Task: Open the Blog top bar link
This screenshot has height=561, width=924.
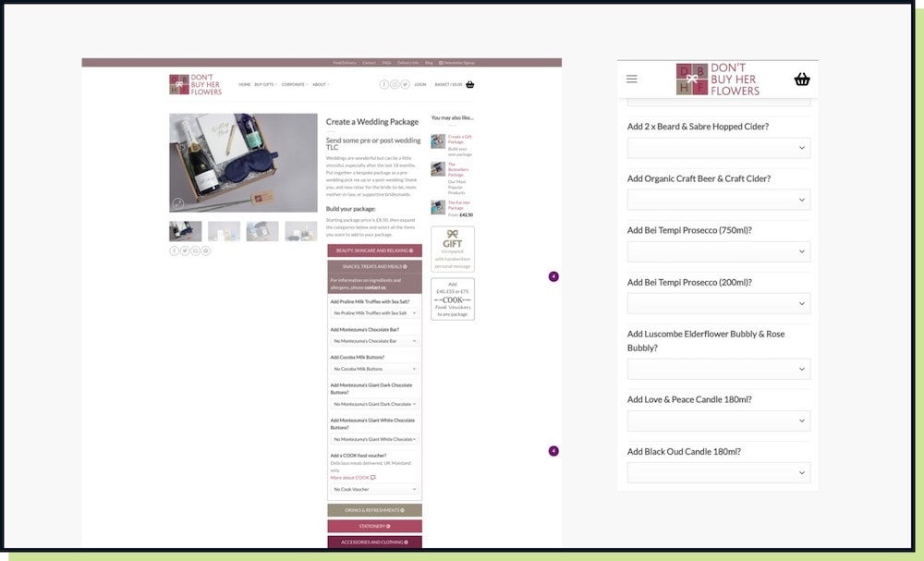Action: [x=429, y=63]
